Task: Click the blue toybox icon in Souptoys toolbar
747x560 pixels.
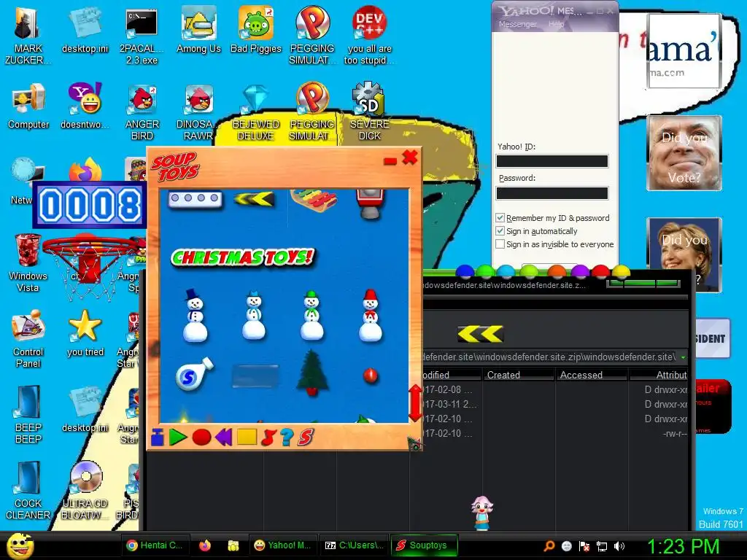Action: 158,437
